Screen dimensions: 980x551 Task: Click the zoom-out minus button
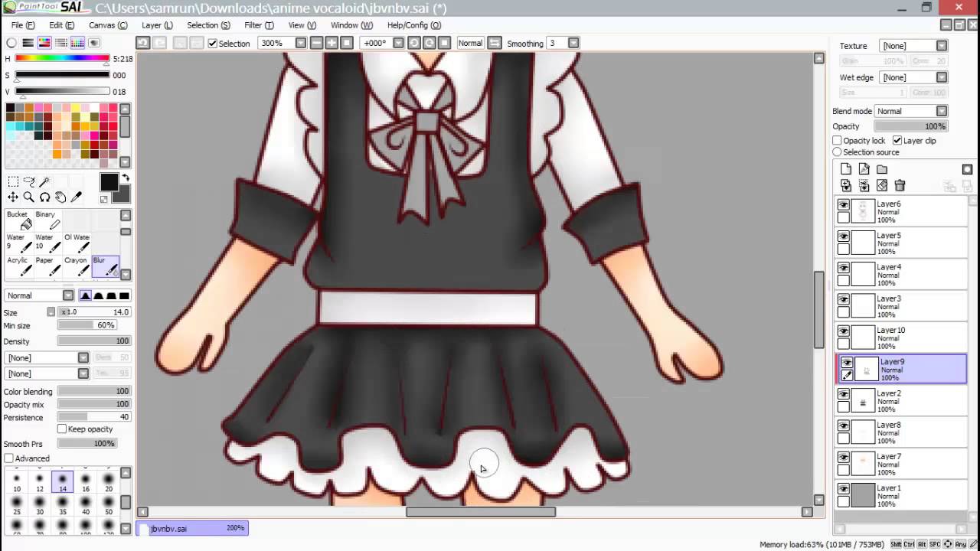(x=316, y=44)
